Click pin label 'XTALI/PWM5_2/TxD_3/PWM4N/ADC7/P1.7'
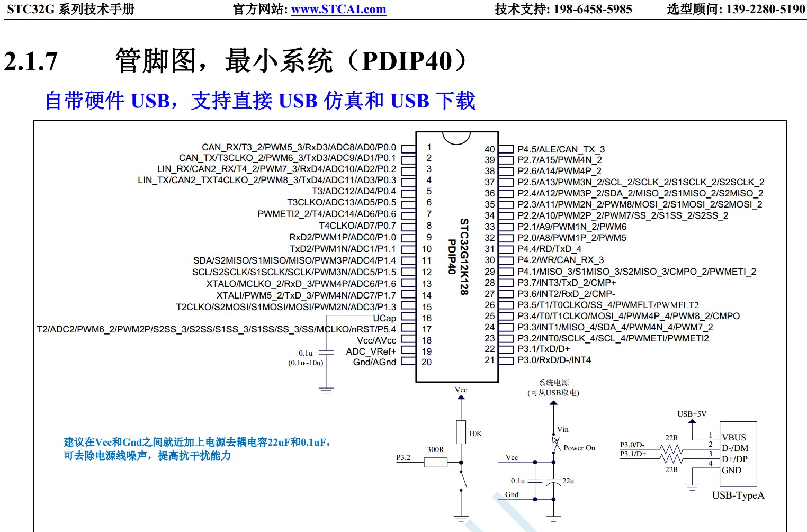Screen dimensions: 807x532 pyautogui.click(x=306, y=295)
